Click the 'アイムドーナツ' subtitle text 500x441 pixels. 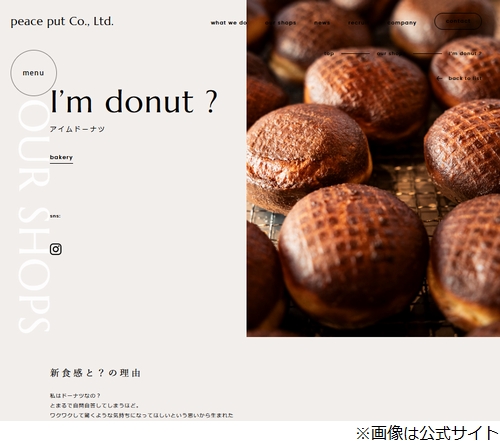[x=77, y=129]
